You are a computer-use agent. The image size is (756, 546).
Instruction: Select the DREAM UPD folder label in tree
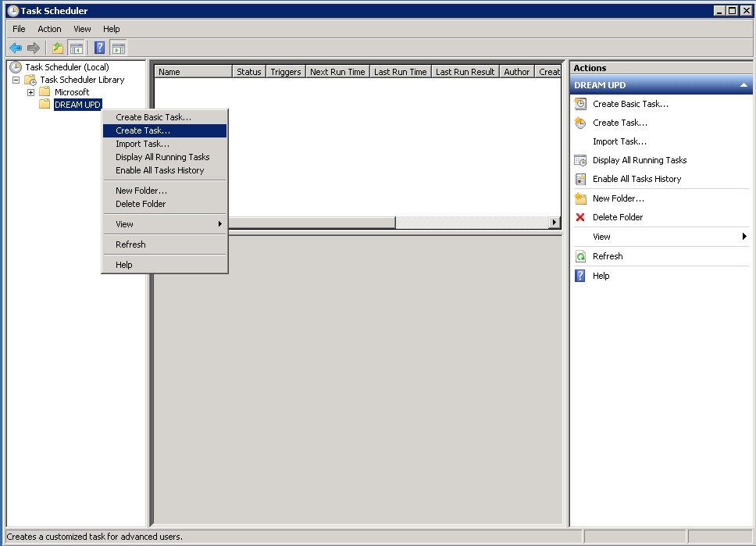coord(77,105)
